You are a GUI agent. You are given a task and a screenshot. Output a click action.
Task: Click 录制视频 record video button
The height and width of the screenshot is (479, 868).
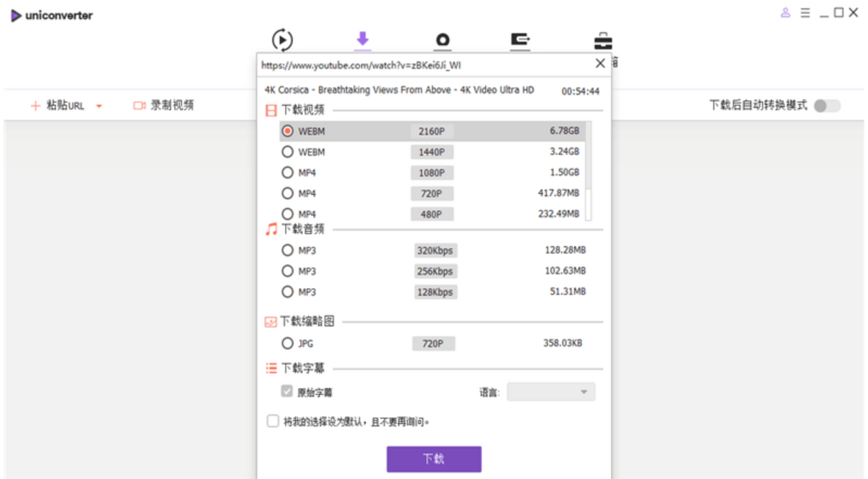coord(163,106)
